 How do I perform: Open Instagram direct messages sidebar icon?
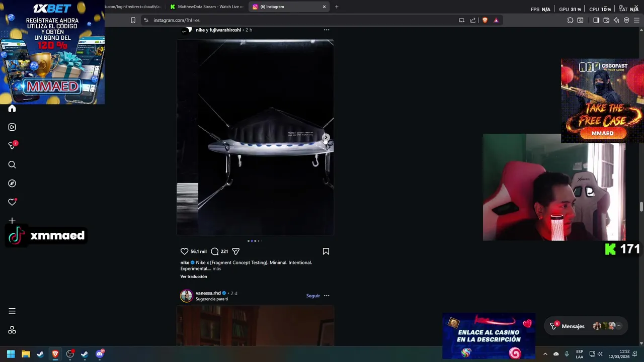coord(12,146)
